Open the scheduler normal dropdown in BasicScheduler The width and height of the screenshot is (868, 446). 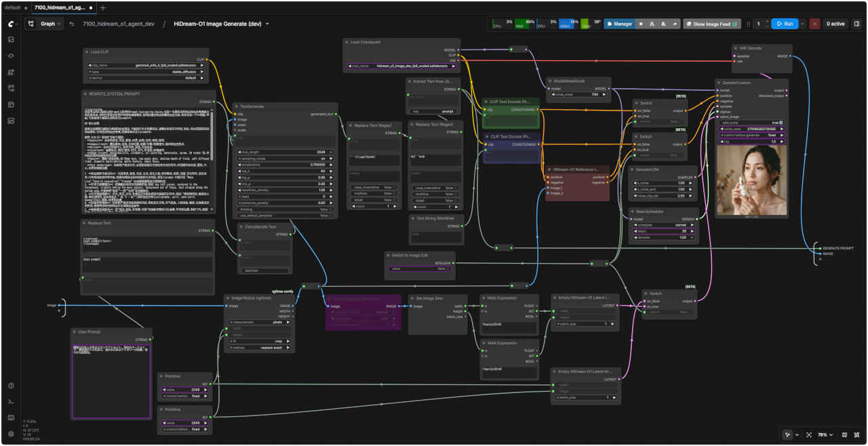[x=663, y=225]
